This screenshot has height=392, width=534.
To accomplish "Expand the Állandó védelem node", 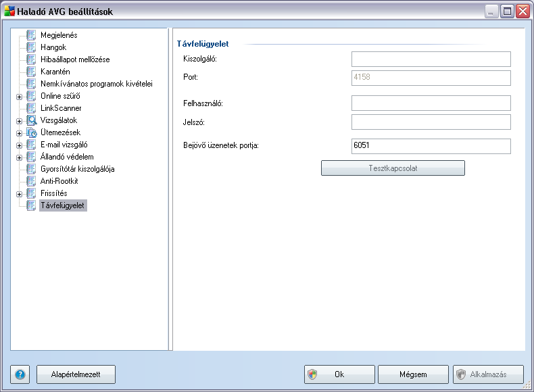I will 20,157.
